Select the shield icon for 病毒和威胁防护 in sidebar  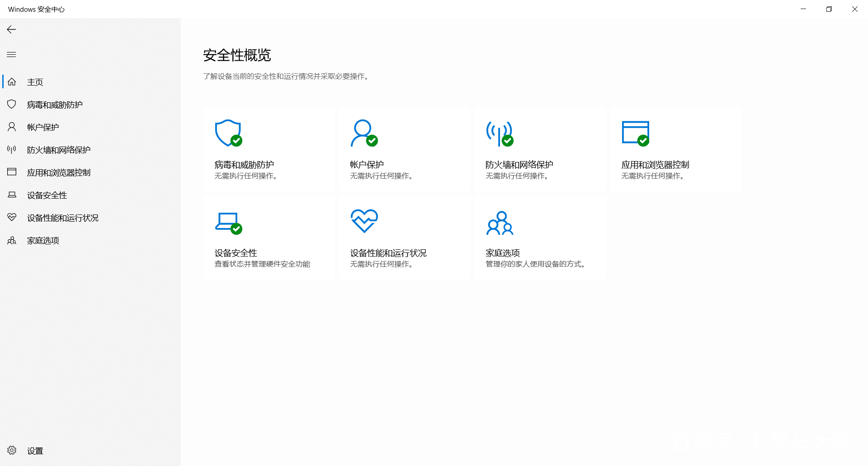click(12, 104)
